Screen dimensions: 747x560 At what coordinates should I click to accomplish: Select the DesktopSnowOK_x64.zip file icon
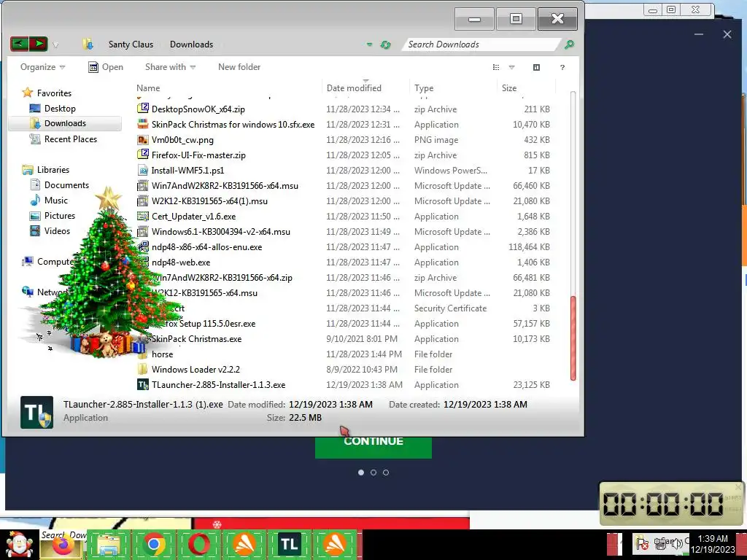[x=142, y=109]
